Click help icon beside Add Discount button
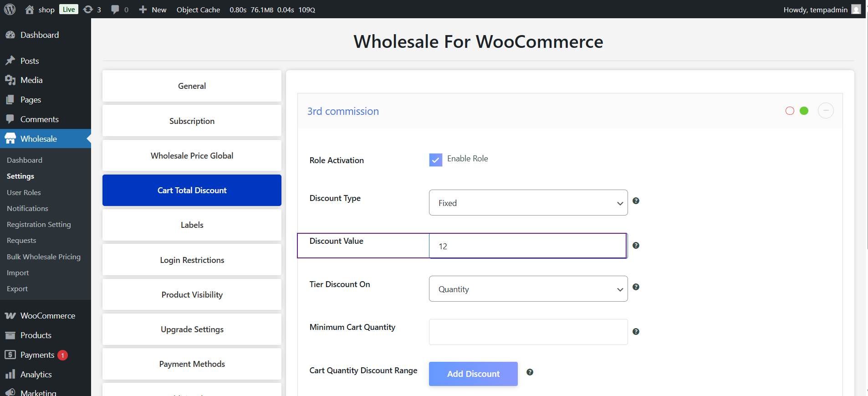This screenshot has height=396, width=868. pos(530,372)
